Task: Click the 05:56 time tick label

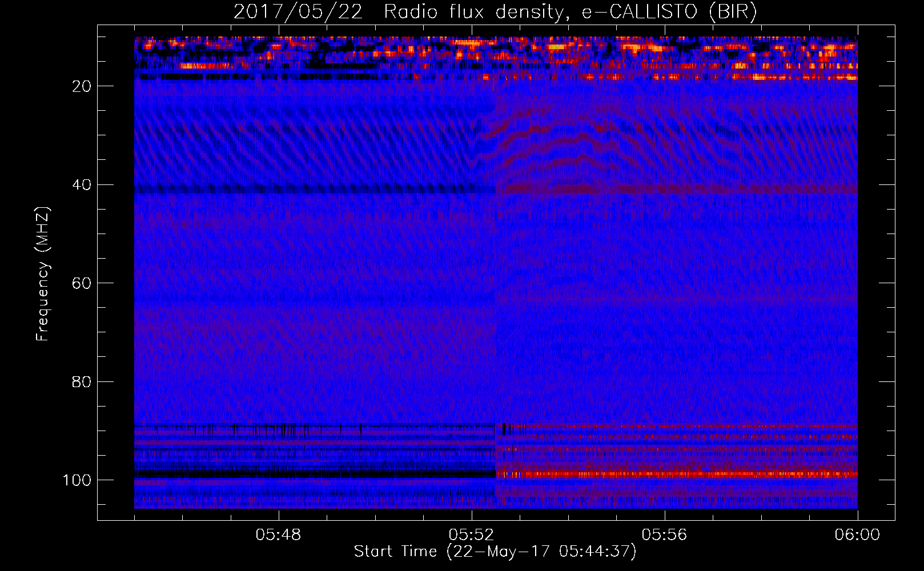Action: tap(665, 535)
